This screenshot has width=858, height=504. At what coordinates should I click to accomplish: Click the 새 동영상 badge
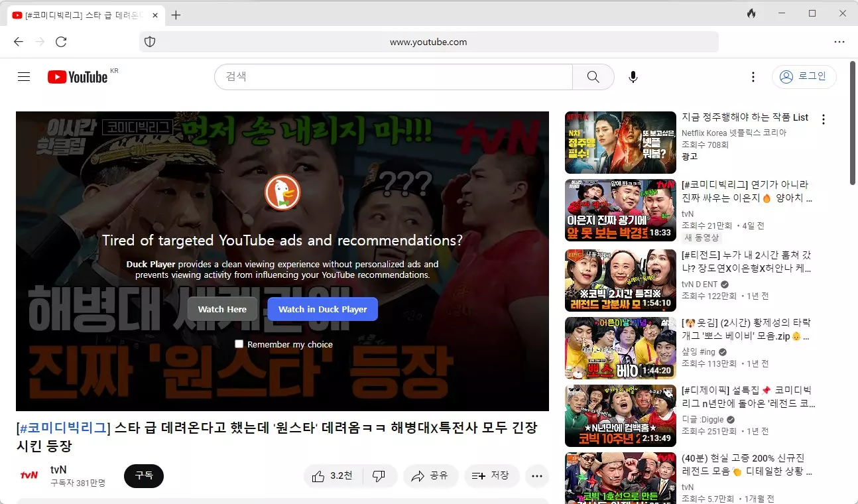coord(702,237)
